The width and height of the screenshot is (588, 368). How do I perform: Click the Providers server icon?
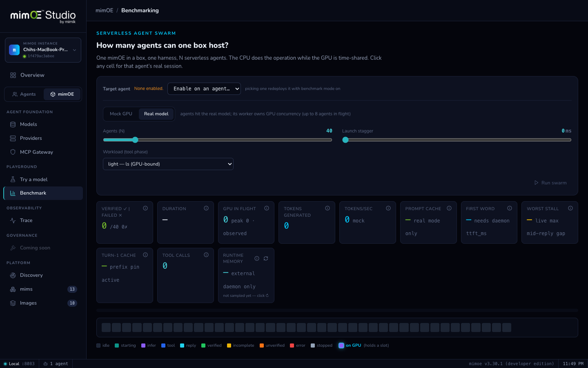pos(13,138)
